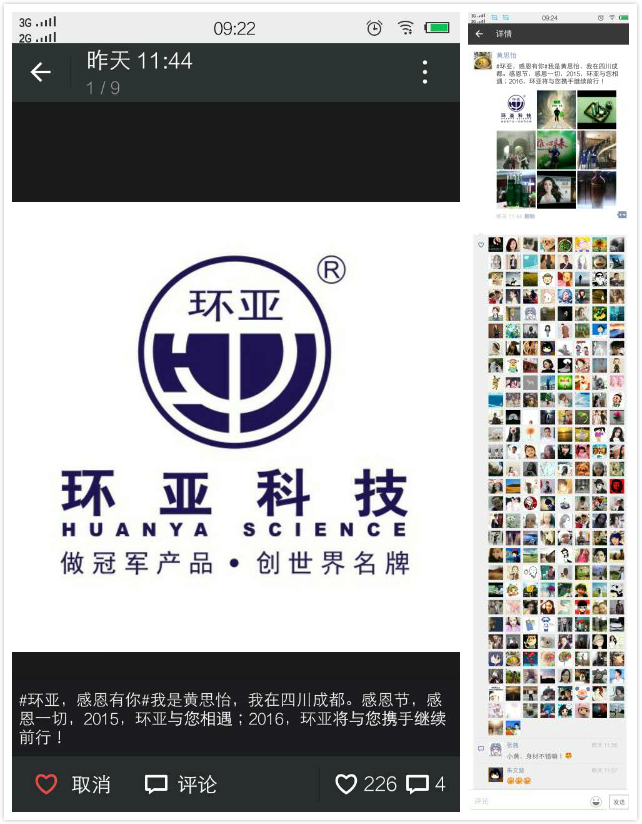This screenshot has height=824, width=642.
Task: Open the 4 comments bubble counter
Action: coord(426,785)
